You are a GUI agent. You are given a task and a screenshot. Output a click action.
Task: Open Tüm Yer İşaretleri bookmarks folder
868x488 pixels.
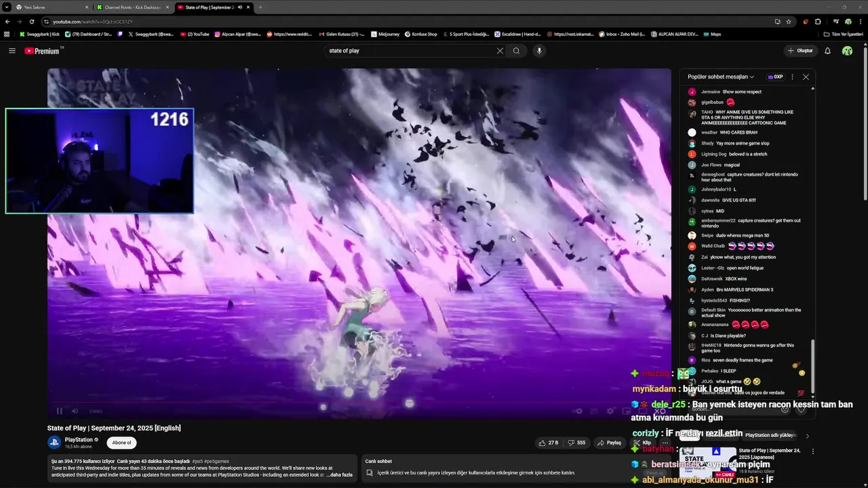(x=844, y=34)
